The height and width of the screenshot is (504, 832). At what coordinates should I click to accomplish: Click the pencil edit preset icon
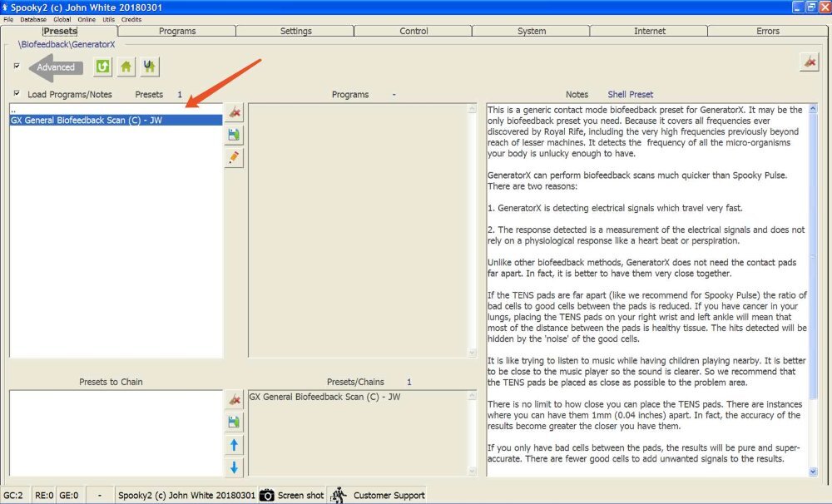click(x=234, y=157)
